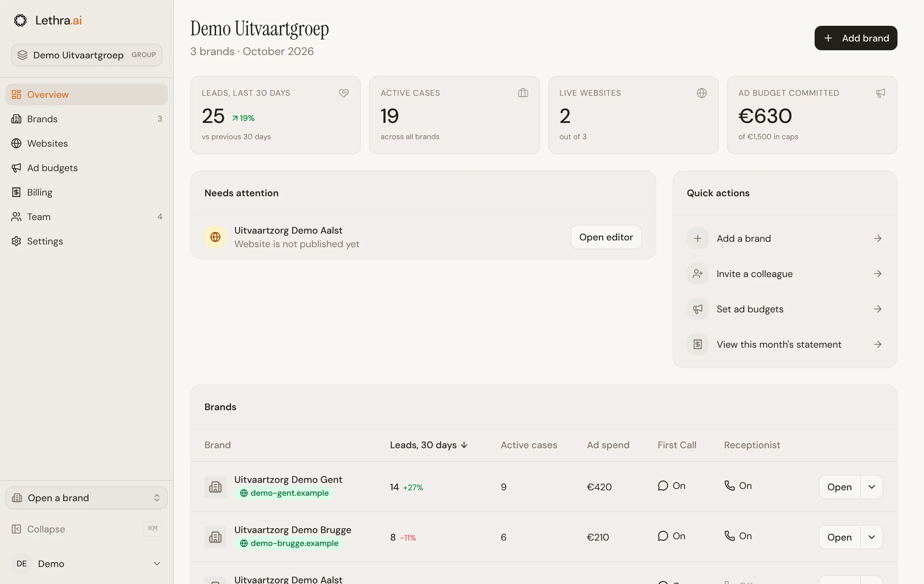This screenshot has width=924, height=584.
Task: Open the Demo Uitvaartgroep group switcher
Action: tap(87, 55)
